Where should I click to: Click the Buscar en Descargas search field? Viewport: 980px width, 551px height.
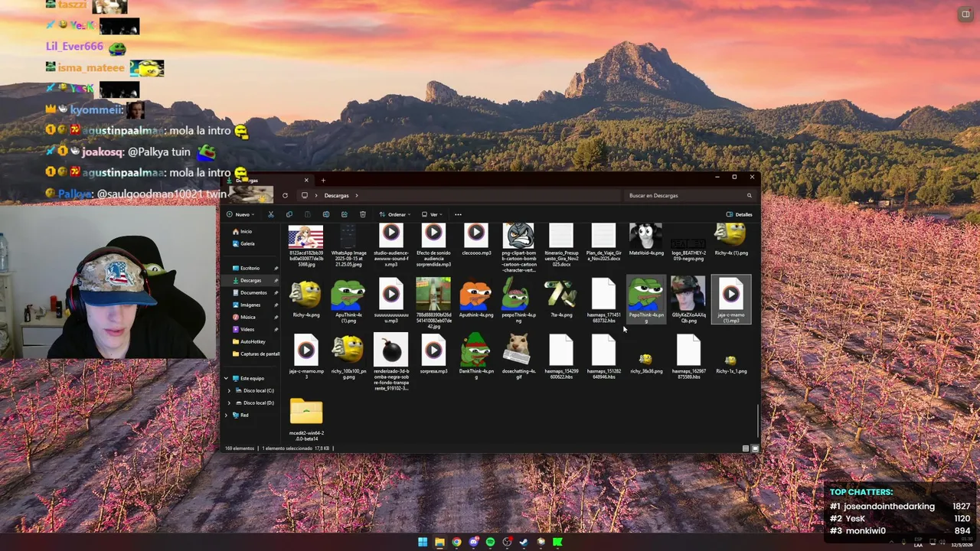[x=691, y=195]
